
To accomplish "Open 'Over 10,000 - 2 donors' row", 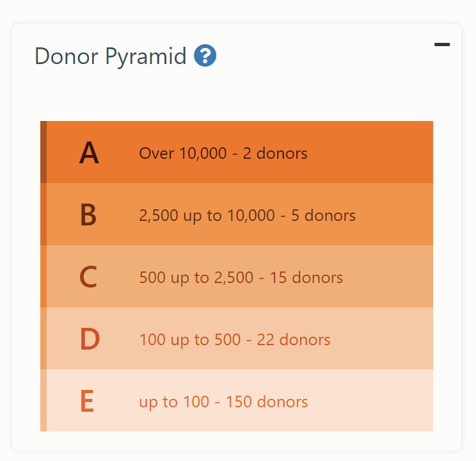I will pos(237,152).
